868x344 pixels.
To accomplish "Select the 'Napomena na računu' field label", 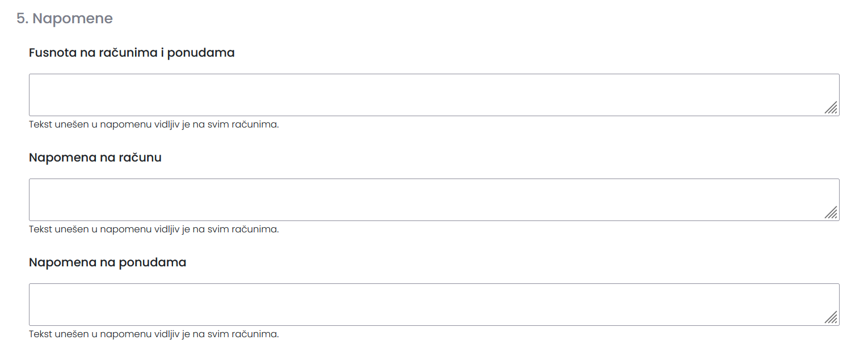I will (x=95, y=158).
